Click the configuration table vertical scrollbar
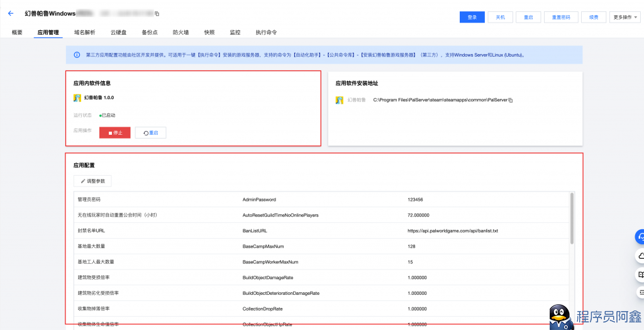The image size is (644, 330). click(x=572, y=218)
